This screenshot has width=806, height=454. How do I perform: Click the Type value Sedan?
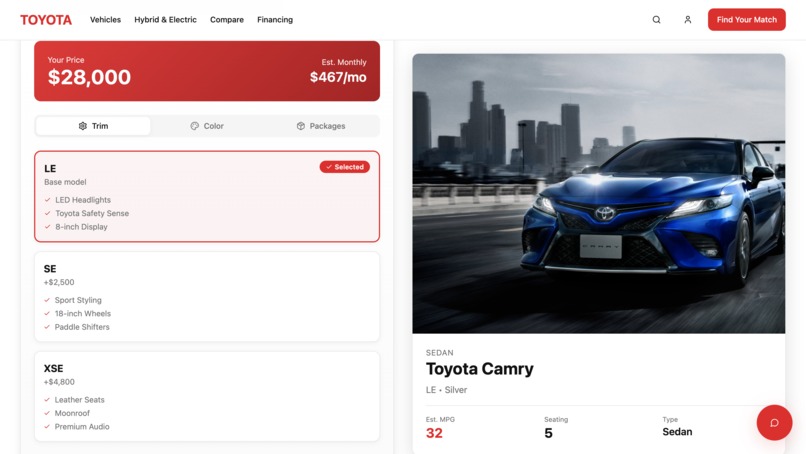[x=677, y=432]
